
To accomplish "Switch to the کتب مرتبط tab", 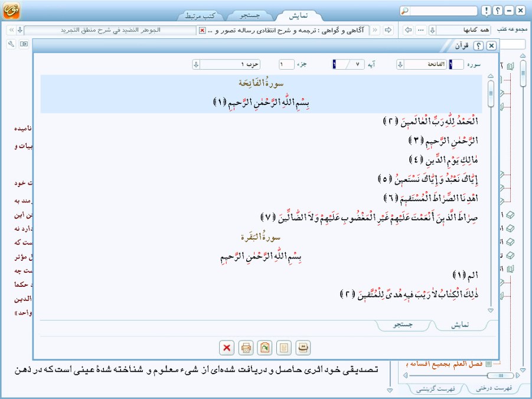I will tap(200, 15).
